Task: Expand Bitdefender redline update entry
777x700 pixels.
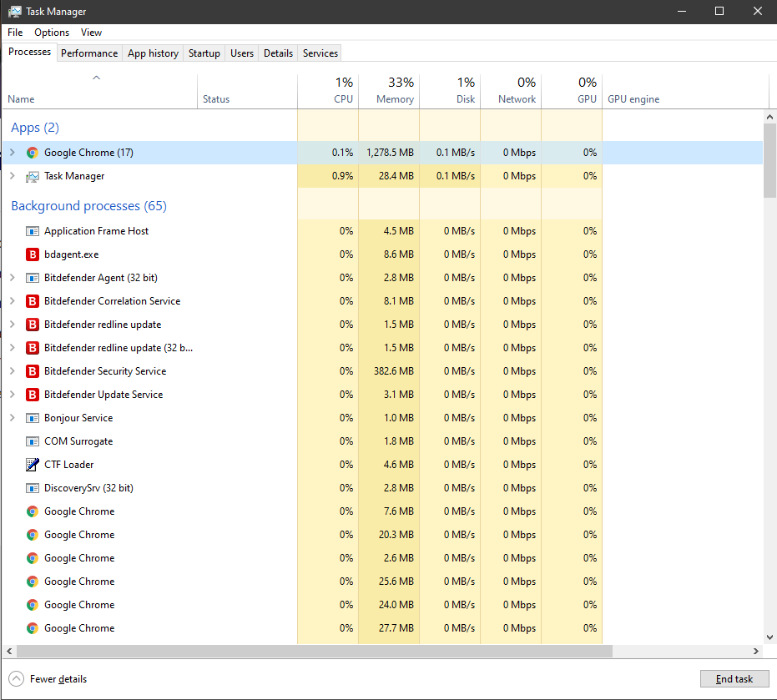Action: [13, 324]
